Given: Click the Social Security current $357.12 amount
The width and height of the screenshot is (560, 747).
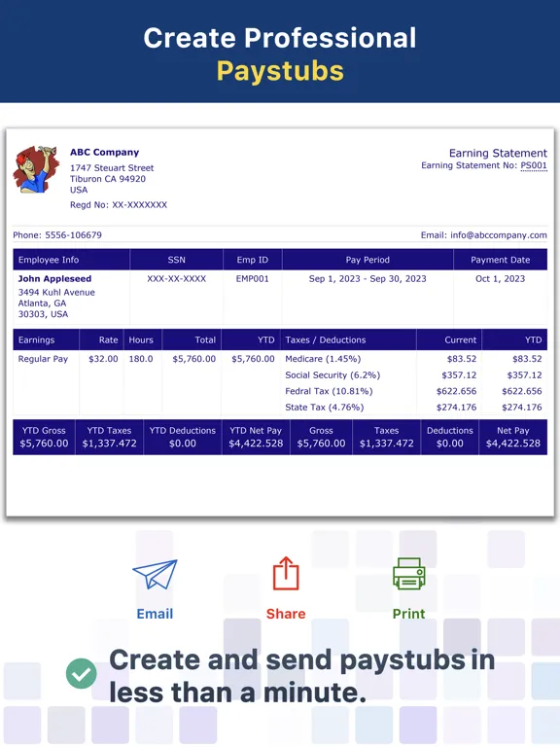Looking at the screenshot, I should [459, 374].
